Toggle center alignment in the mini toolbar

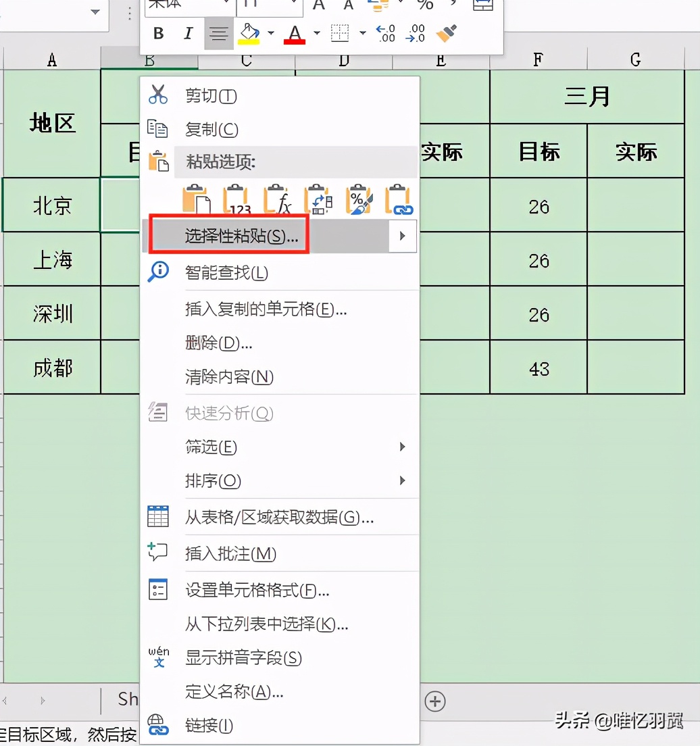[218, 32]
